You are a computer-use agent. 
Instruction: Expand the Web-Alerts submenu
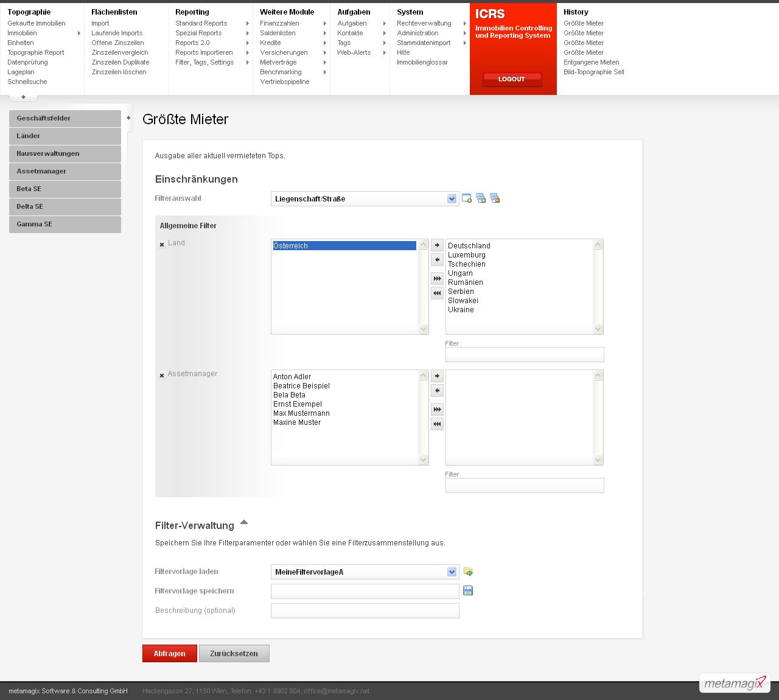pyautogui.click(x=385, y=53)
